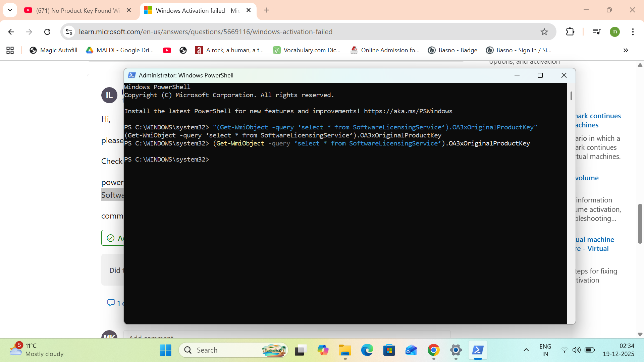Expand hidden system tray icons
Viewport: 644px width, 362px height.
(526, 350)
